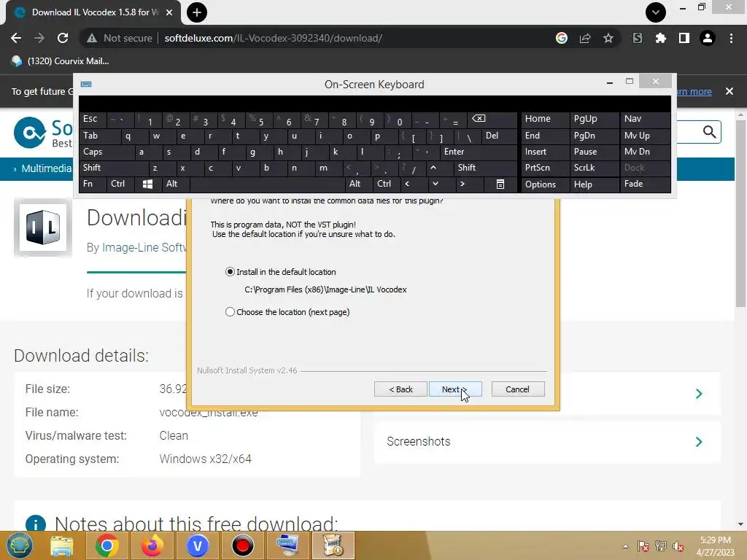
Task: Toggle ScrLk on On-Screen Keyboard
Action: (594, 168)
